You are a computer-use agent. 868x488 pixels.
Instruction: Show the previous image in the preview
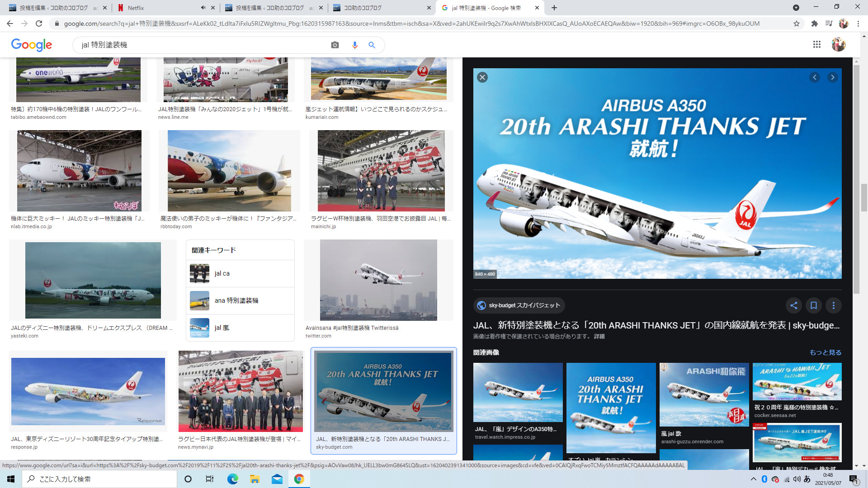point(815,77)
